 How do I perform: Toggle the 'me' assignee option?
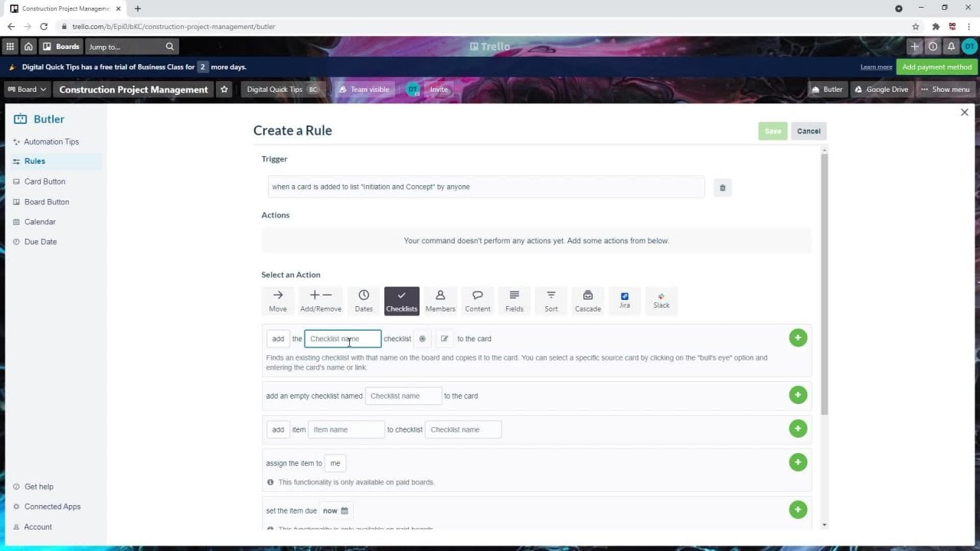point(335,463)
